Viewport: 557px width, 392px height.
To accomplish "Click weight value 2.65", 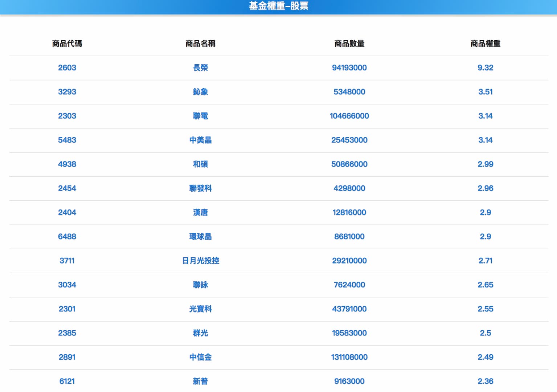I will 485,285.
